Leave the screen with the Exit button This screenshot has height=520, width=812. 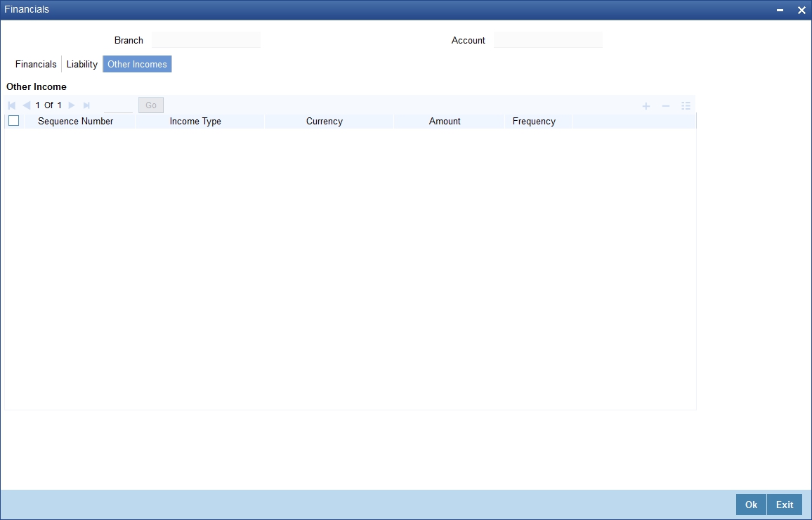pos(785,505)
